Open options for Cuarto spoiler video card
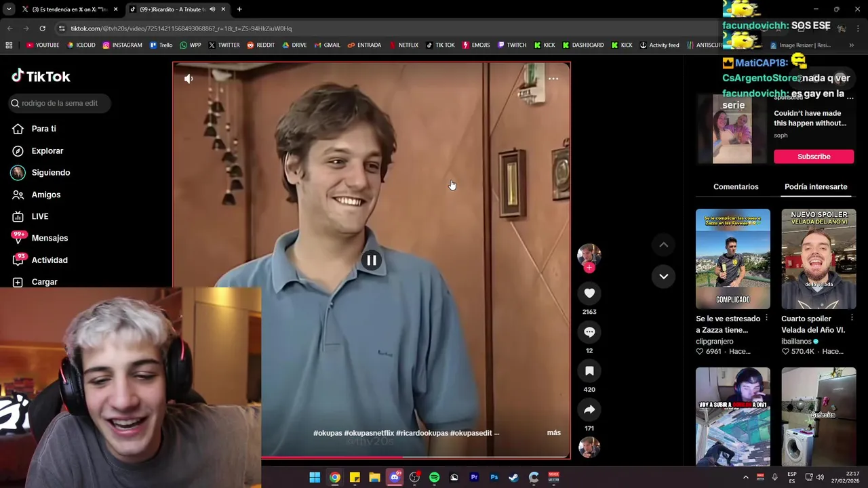 pos(852,319)
